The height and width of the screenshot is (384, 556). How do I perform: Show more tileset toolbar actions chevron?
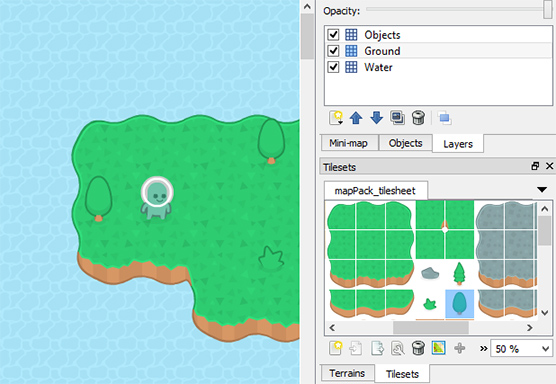483,349
